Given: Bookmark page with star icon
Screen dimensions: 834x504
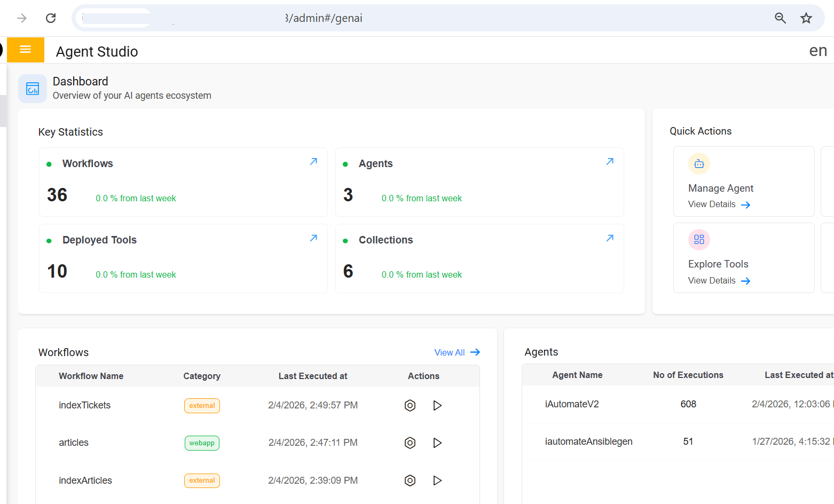Looking at the screenshot, I should (806, 18).
